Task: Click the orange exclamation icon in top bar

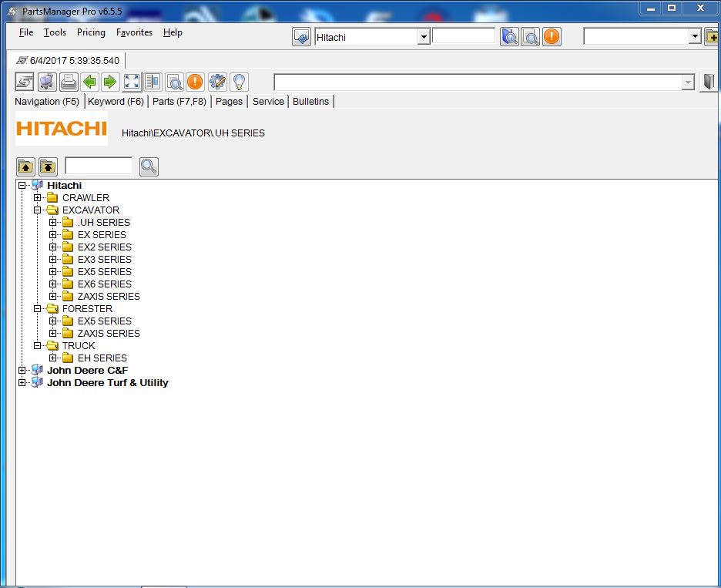Action: pyautogui.click(x=552, y=36)
